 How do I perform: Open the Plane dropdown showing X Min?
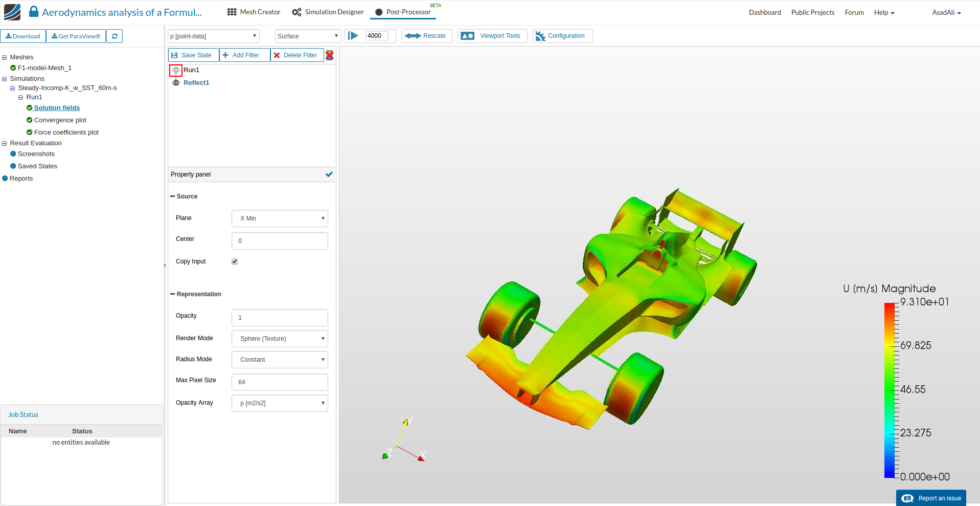(280, 218)
